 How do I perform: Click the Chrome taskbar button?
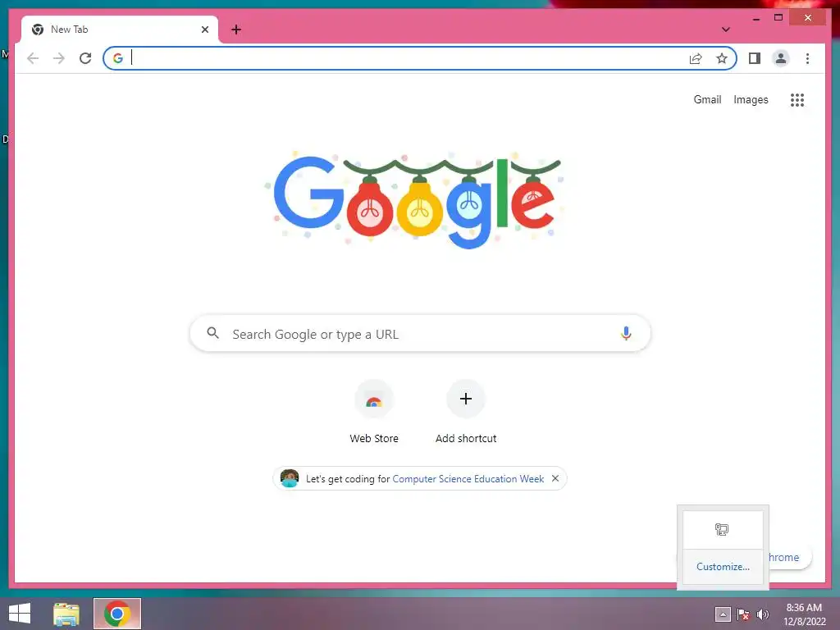tap(117, 614)
